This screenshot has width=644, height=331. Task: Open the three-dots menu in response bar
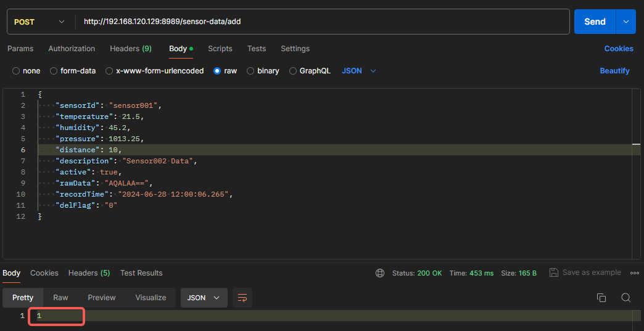tap(635, 273)
